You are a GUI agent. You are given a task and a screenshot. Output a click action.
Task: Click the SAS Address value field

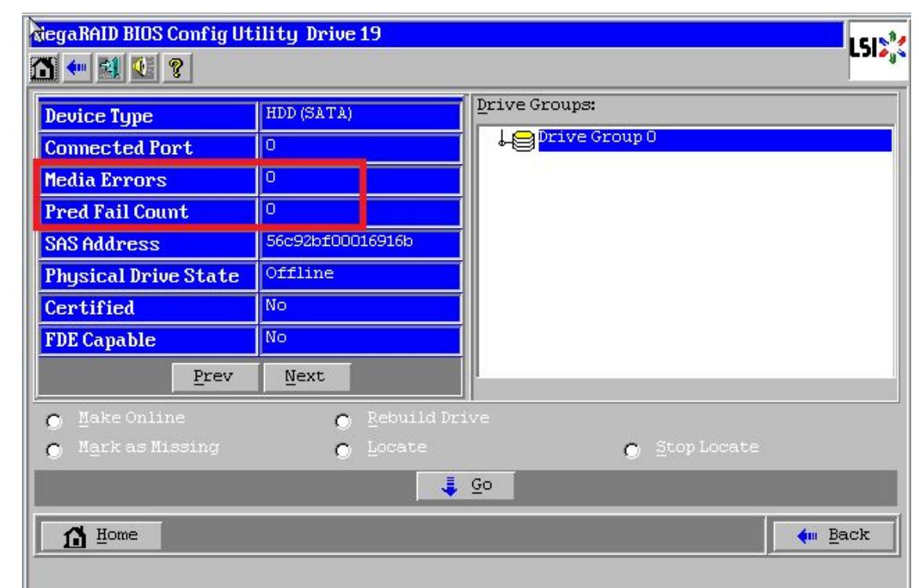pyautogui.click(x=359, y=243)
